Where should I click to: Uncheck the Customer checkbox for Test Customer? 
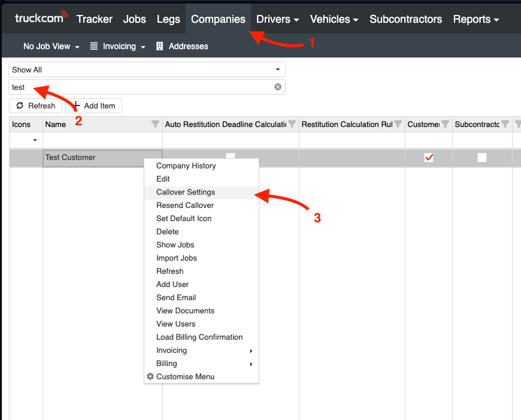(x=429, y=158)
